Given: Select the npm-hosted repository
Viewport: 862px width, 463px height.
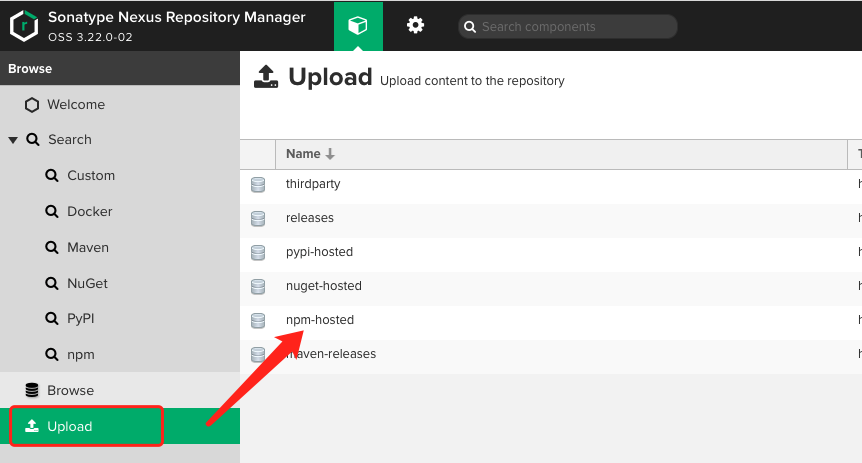Looking at the screenshot, I should click(320, 320).
